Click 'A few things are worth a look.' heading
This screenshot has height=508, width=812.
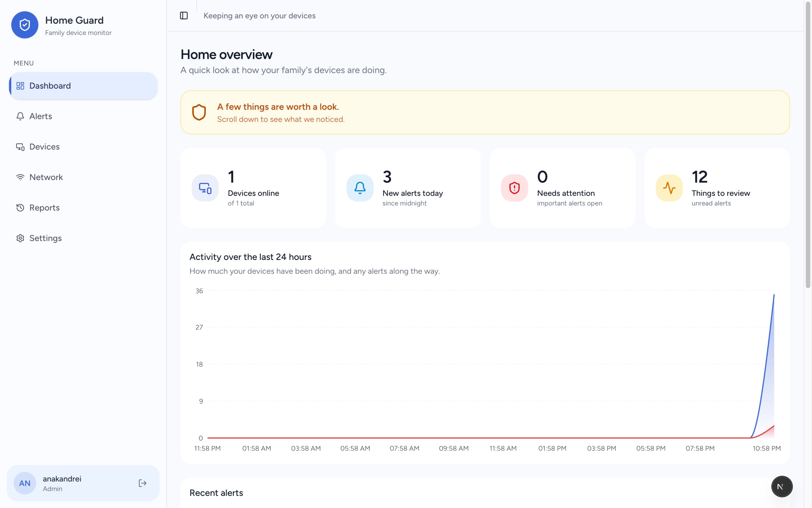pyautogui.click(x=278, y=107)
